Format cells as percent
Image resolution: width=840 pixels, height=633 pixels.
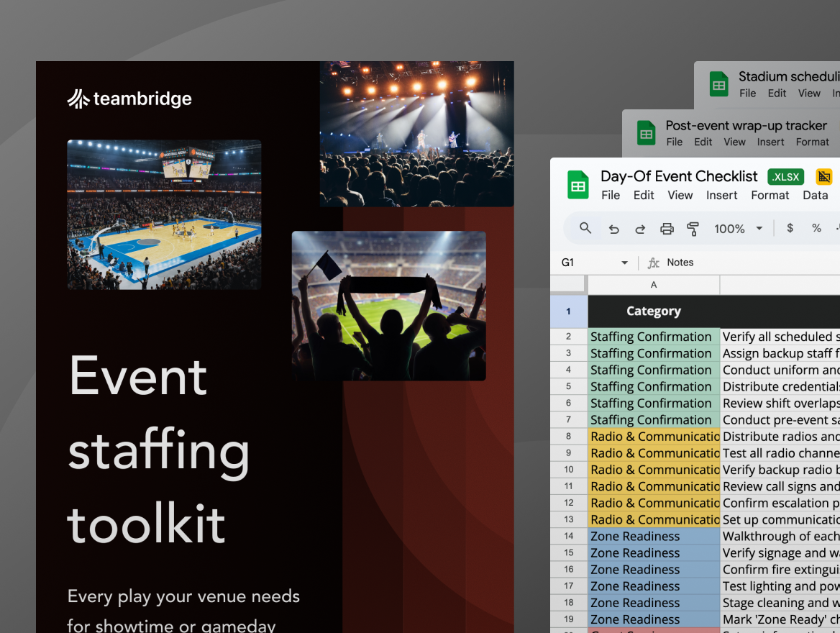tap(816, 228)
